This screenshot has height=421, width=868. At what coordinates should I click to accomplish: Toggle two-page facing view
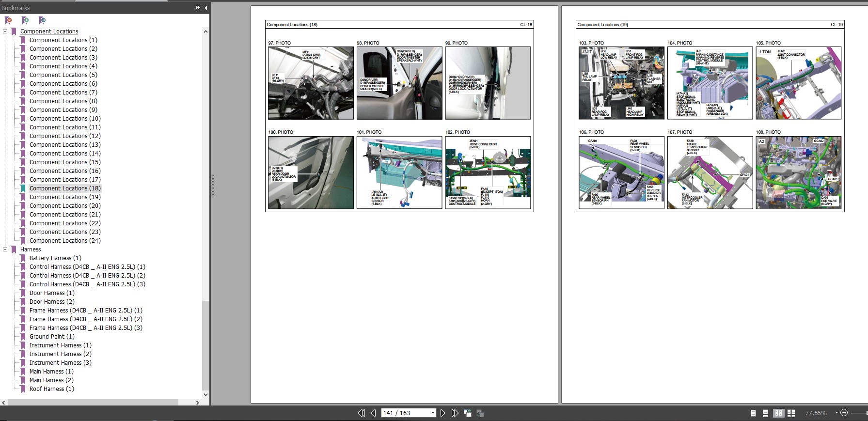click(778, 413)
